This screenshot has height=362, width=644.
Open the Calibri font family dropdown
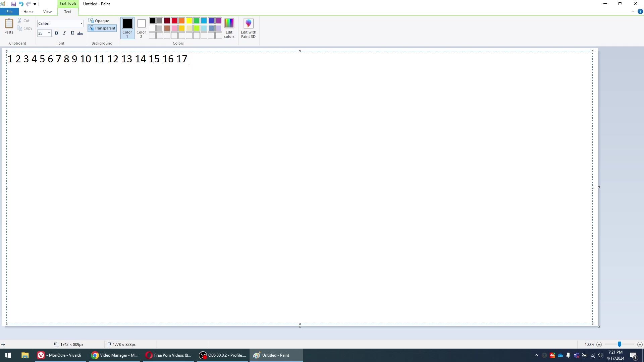click(81, 23)
